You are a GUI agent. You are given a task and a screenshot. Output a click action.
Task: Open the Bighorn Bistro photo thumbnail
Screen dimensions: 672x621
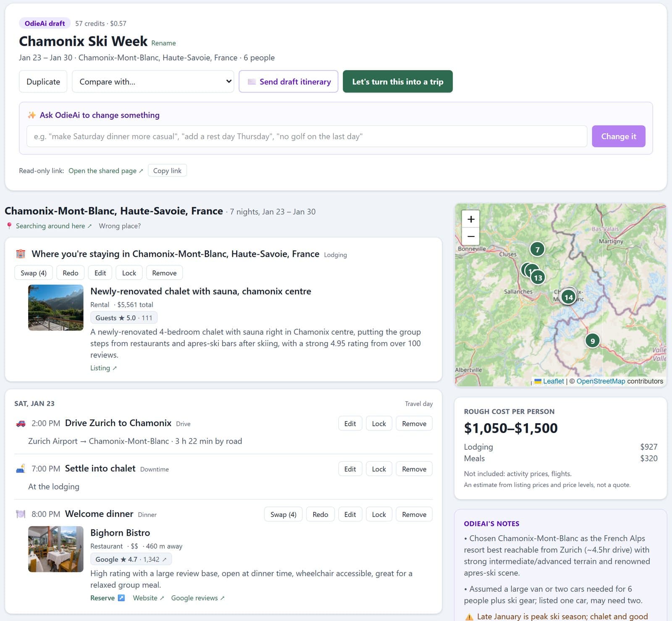coord(56,549)
